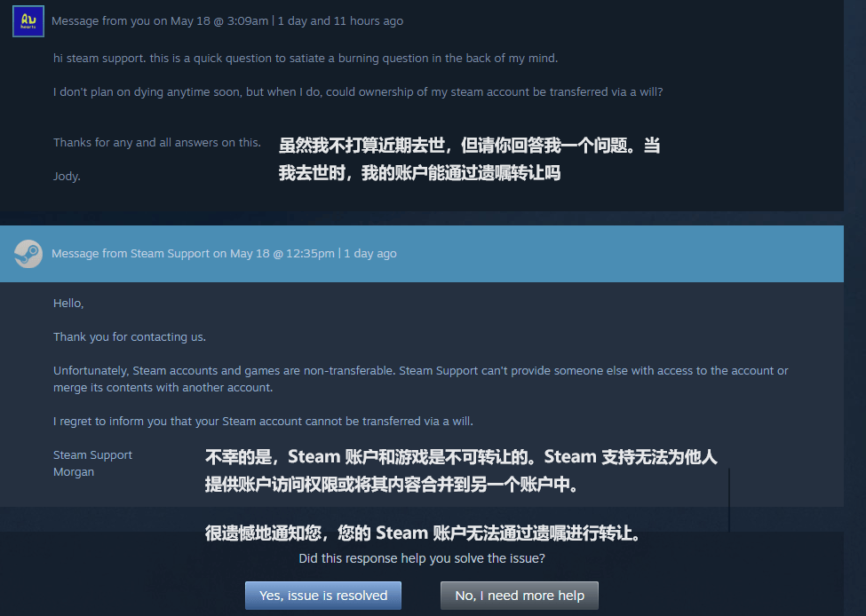Choose 'No, I need more help' button

520,596
